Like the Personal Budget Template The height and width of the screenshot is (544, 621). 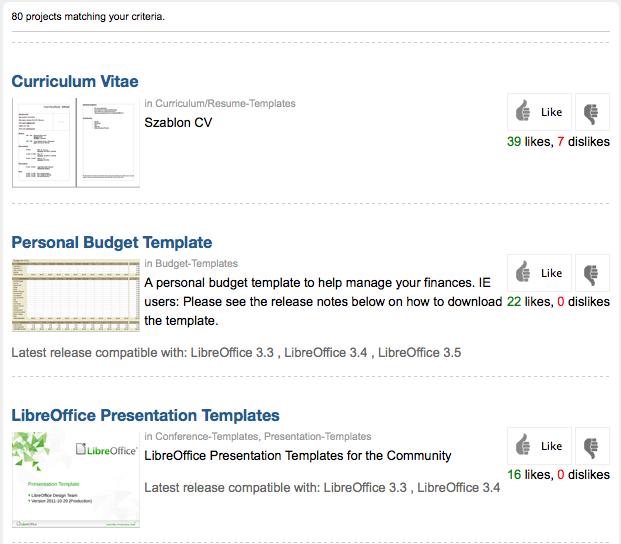(539, 272)
